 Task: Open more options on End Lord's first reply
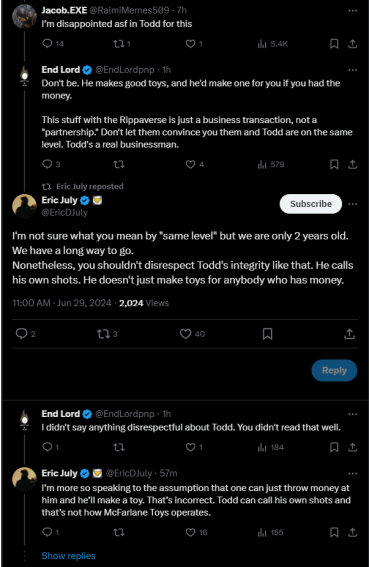pyautogui.click(x=353, y=70)
